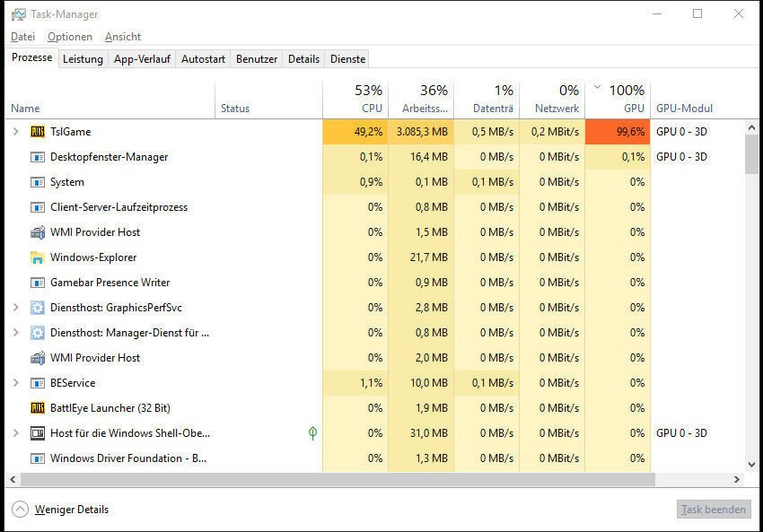This screenshot has height=532, width=763.
Task: Click the System process icon
Action: [38, 182]
